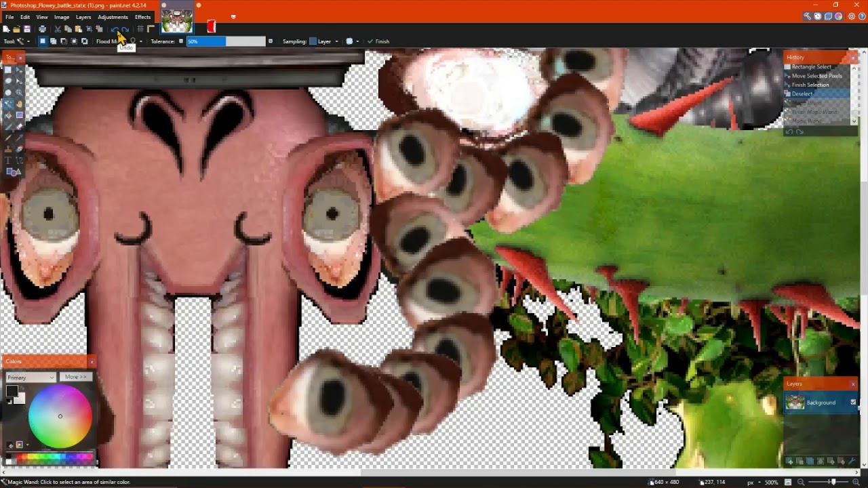Toggle History window from top-right icons
The height and width of the screenshot is (488, 868).
(x=818, y=16)
